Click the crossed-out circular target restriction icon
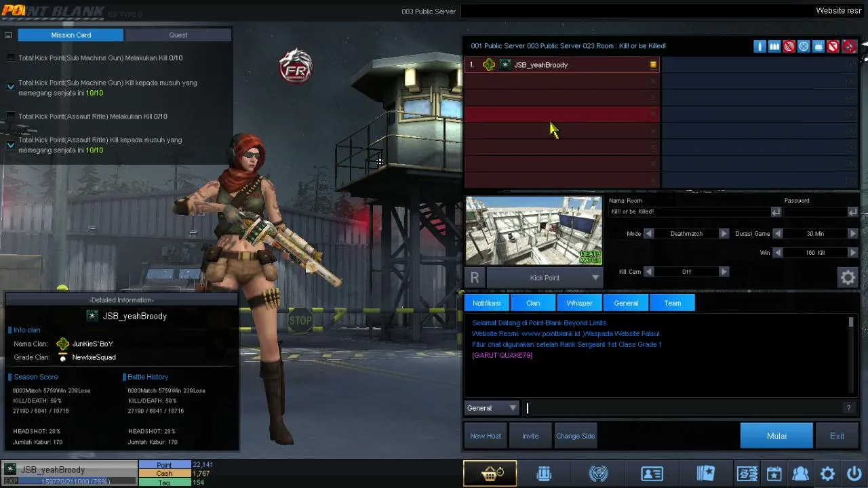Viewport: 868px width, 488px height. pos(789,46)
